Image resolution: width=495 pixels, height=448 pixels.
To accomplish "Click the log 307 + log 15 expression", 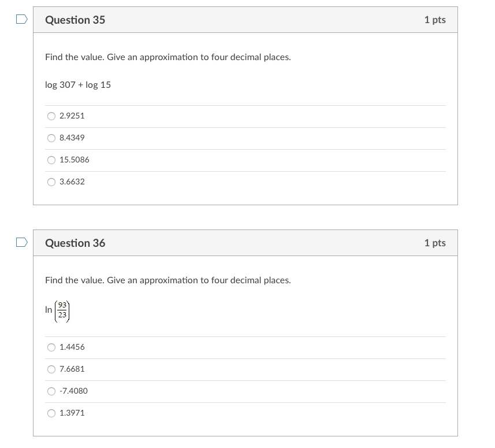I will 77,84.
